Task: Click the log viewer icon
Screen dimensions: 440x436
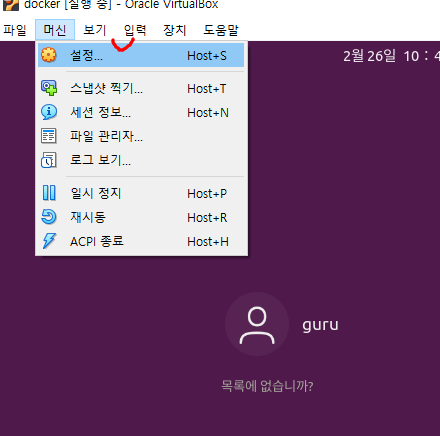Action: coord(49,160)
